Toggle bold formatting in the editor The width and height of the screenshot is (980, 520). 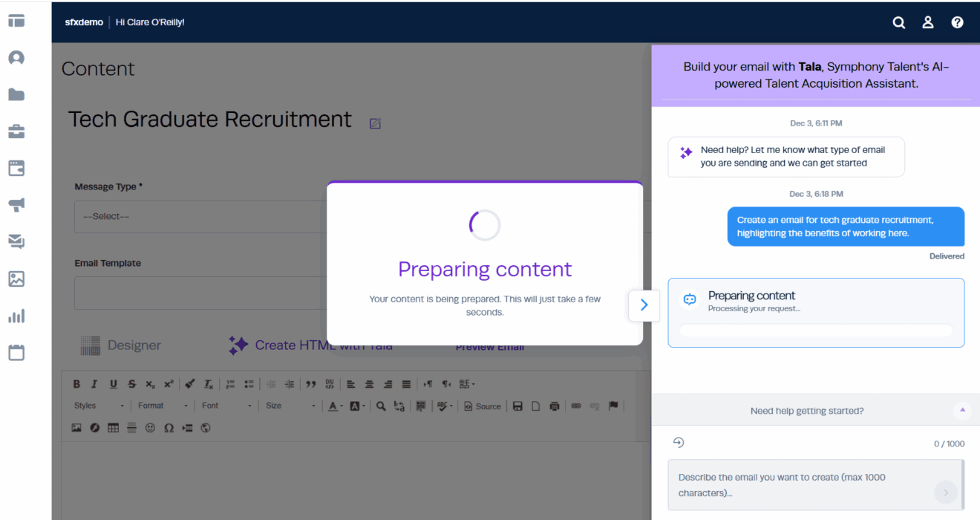click(x=76, y=383)
